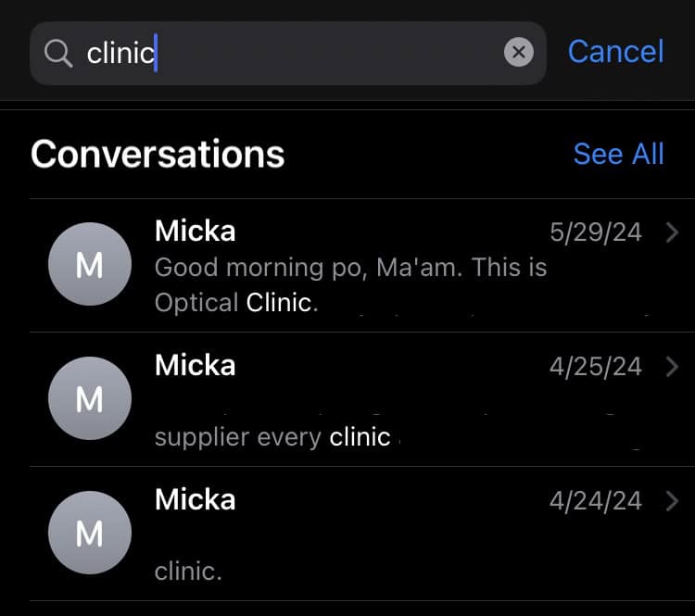Tap Cancel to exit search
The image size is (695, 616).
pos(615,52)
